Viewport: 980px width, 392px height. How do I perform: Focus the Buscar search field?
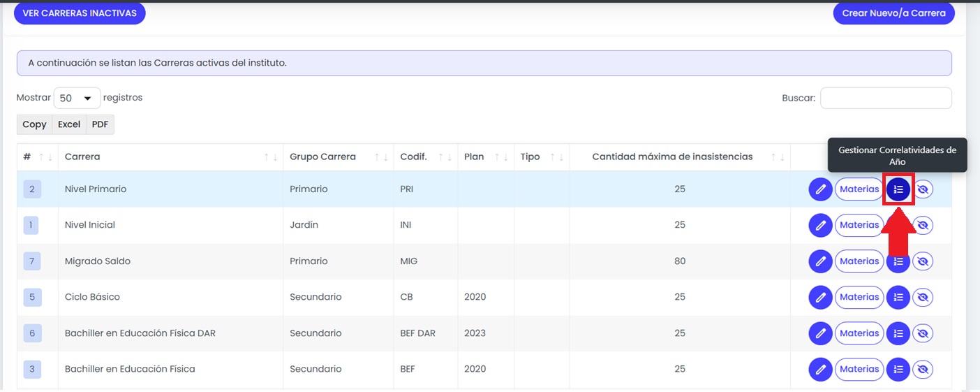tap(886, 99)
